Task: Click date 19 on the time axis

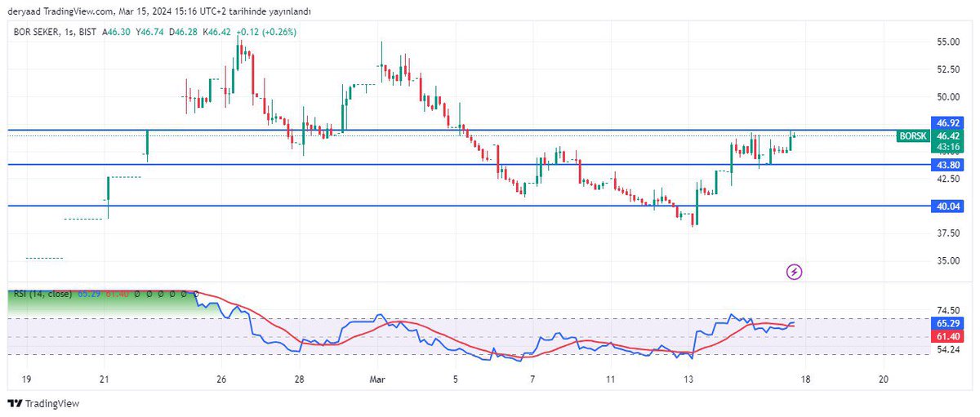Action: (x=26, y=379)
